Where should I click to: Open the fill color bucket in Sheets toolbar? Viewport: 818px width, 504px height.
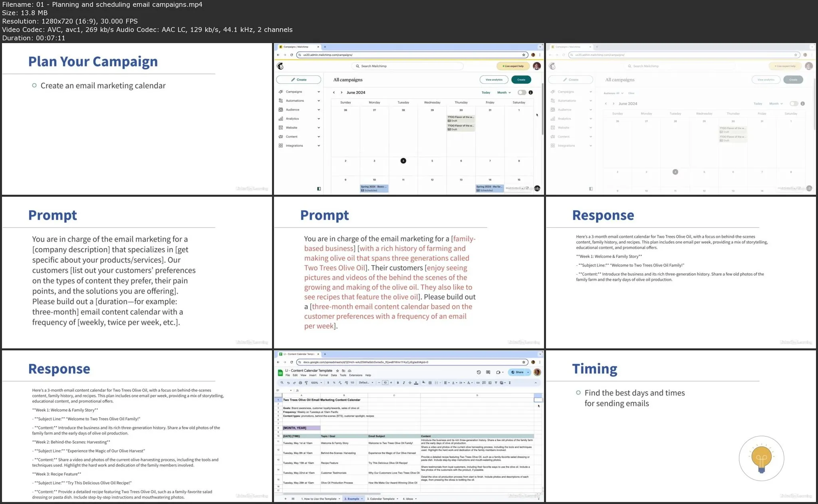point(424,382)
